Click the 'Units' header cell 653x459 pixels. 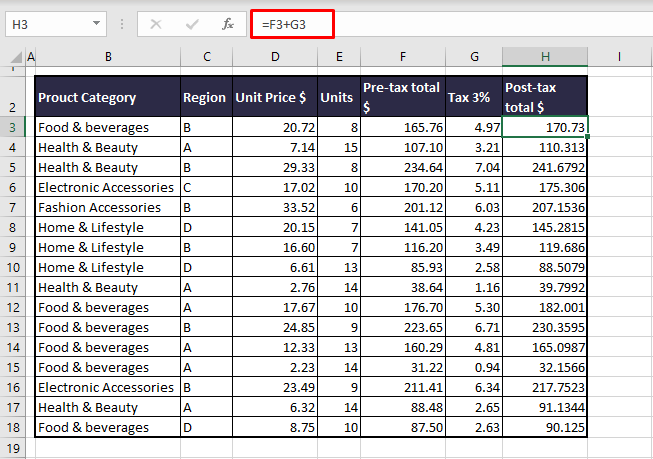(339, 97)
